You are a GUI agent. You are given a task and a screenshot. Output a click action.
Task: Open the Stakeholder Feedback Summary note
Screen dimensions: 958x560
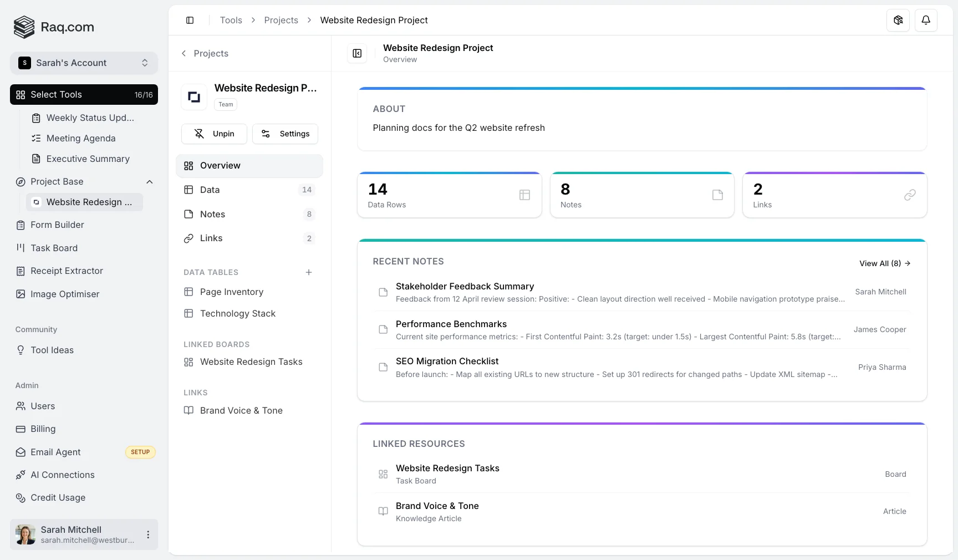[x=465, y=287]
